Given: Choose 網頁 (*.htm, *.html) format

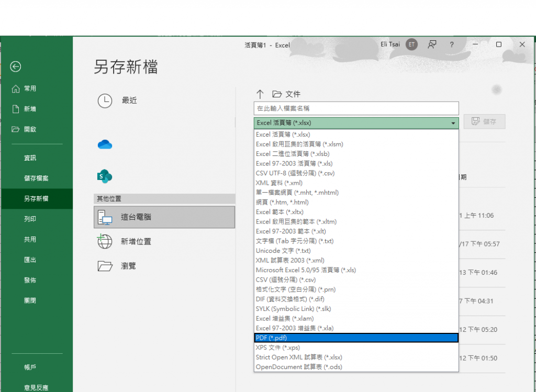Looking at the screenshot, I should click(x=356, y=203).
